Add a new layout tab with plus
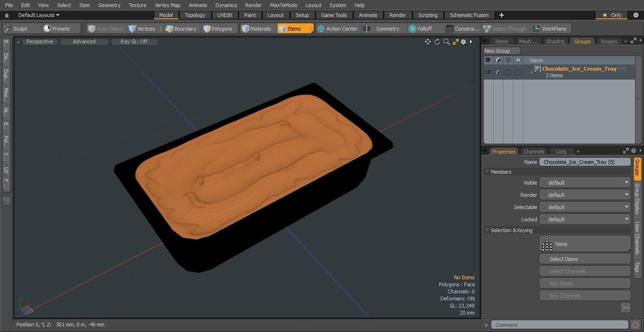The width and height of the screenshot is (644, 332). pyautogui.click(x=502, y=15)
